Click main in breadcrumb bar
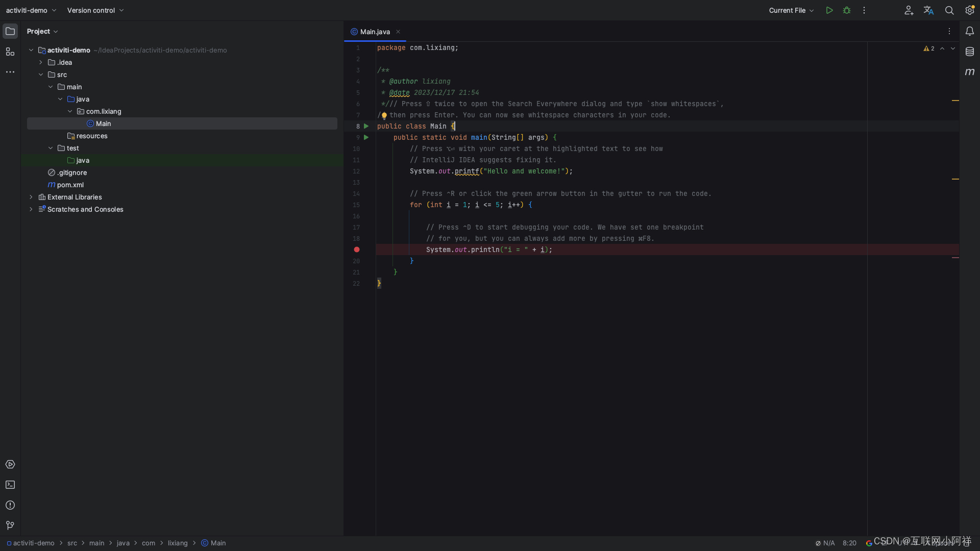The width and height of the screenshot is (980, 551). (x=96, y=543)
